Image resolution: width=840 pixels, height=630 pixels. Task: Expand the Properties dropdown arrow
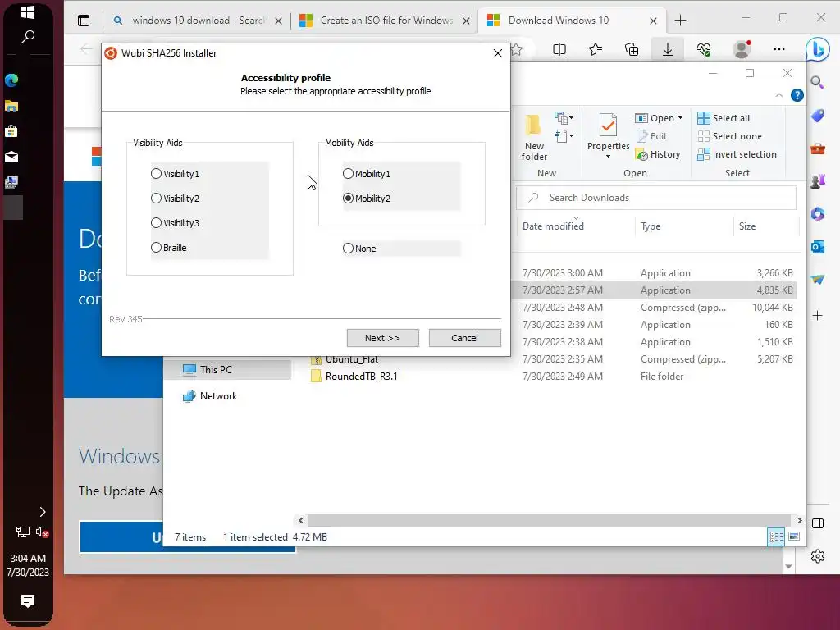(x=608, y=157)
